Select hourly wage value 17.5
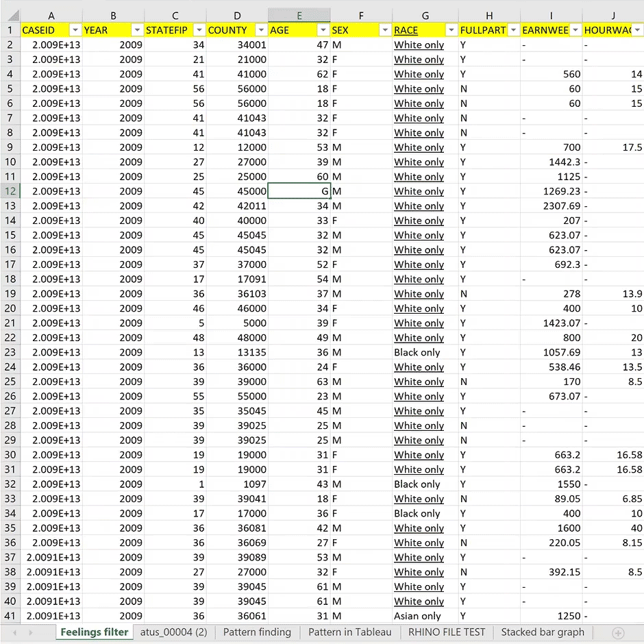The width and height of the screenshot is (644, 644). (613, 147)
